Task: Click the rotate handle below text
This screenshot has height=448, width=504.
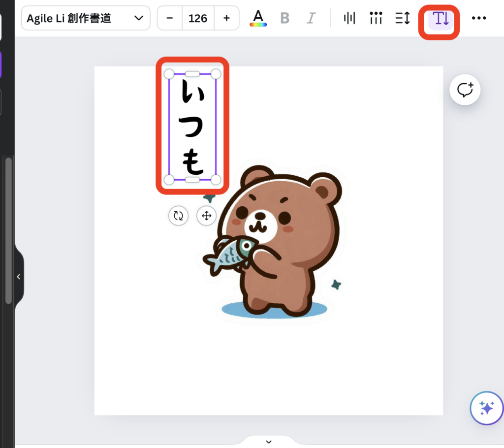Action: (x=178, y=216)
